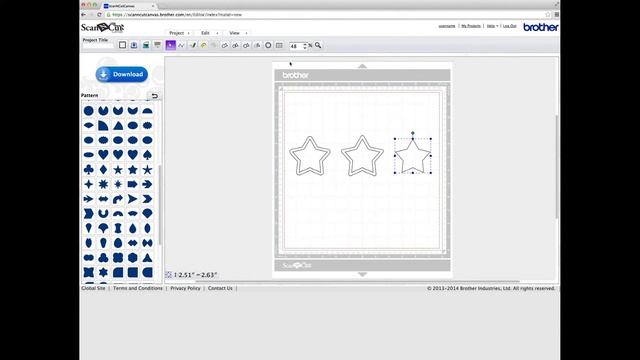Click the zoom percentage input field

[x=296, y=46]
